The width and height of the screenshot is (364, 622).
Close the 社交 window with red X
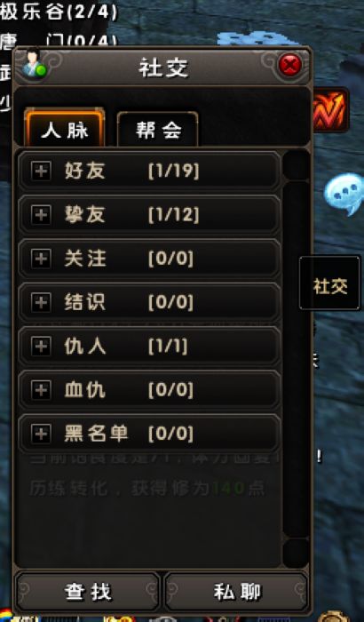pyautogui.click(x=289, y=65)
